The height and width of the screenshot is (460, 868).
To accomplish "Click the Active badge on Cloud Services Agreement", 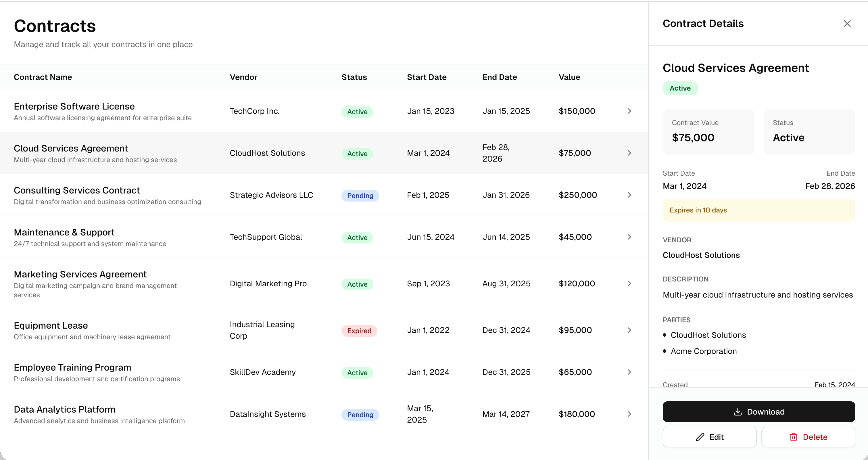I will [357, 153].
